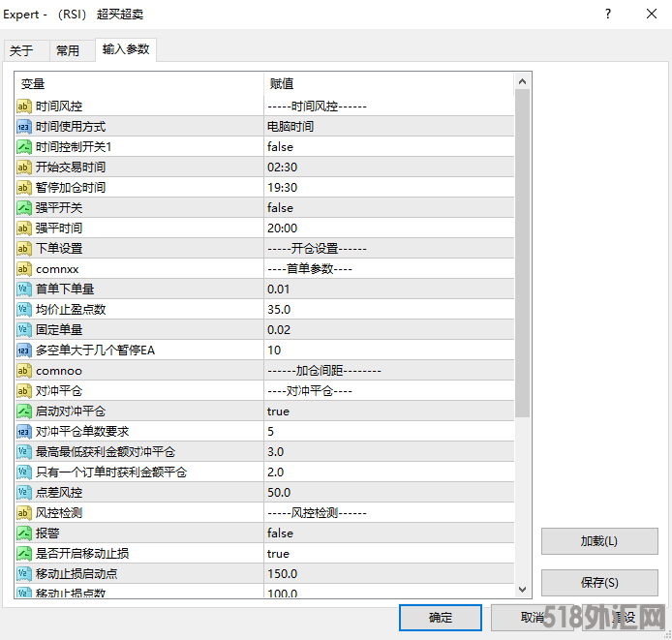Click the 加载(L) button
The height and width of the screenshot is (640, 672).
599,541
